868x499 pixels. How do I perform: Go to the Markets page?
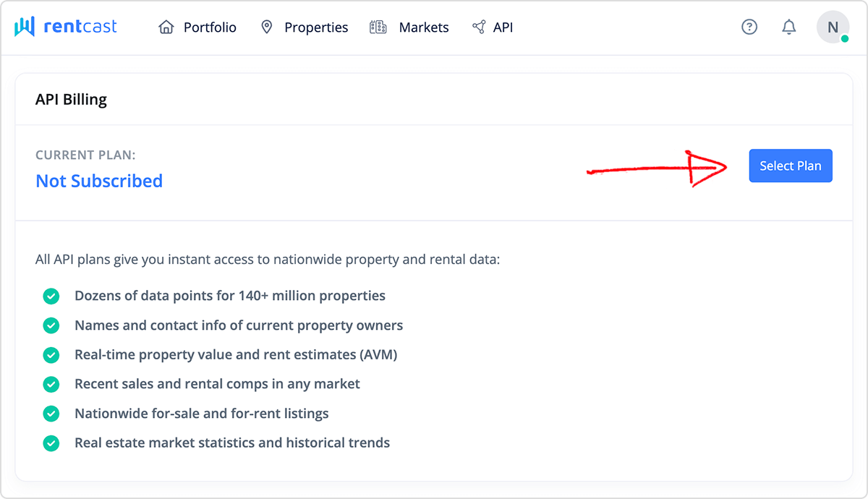[x=409, y=27]
